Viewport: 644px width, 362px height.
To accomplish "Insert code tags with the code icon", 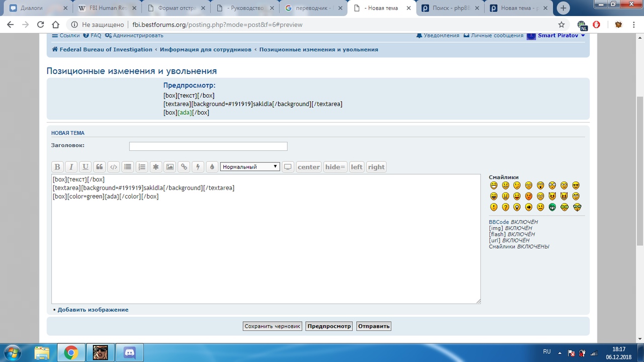I will click(114, 167).
